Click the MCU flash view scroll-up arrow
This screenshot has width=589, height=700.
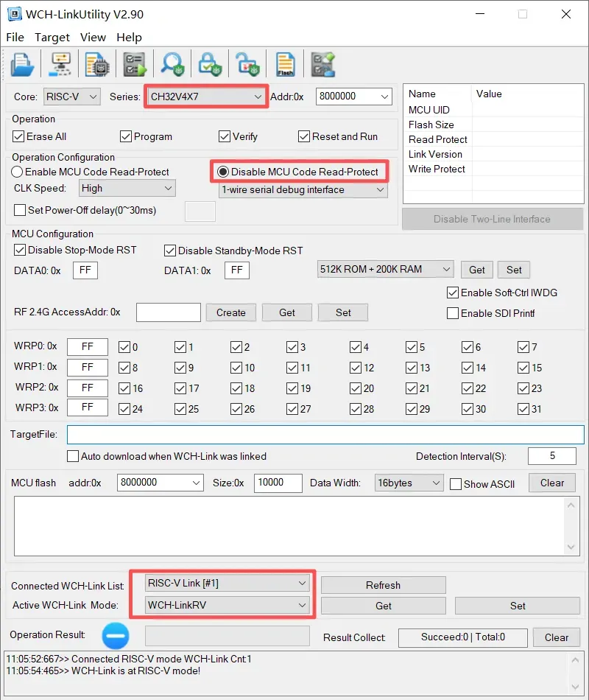571,505
